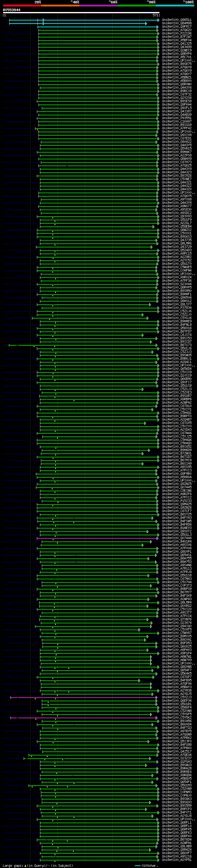Select the UniRef100_B9RCX9 label
197x868 pixels.
point(176,91)
